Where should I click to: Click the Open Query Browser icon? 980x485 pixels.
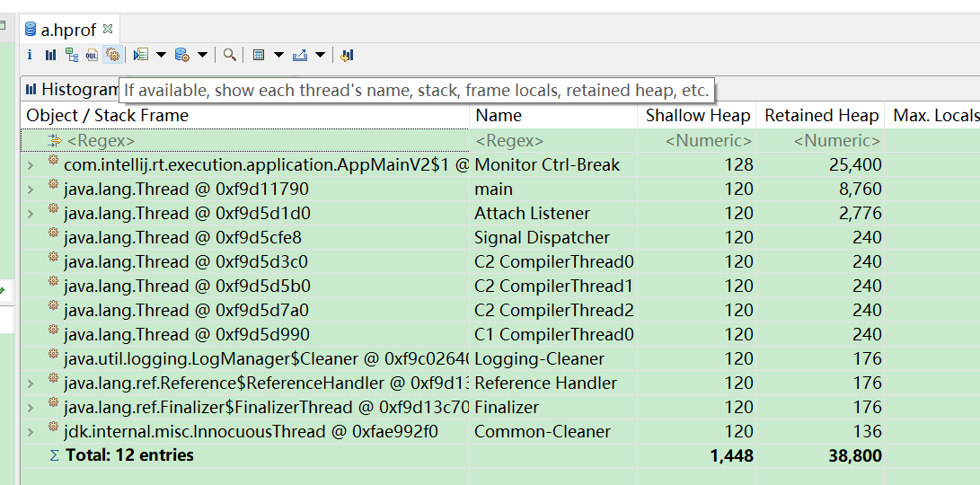click(x=181, y=55)
